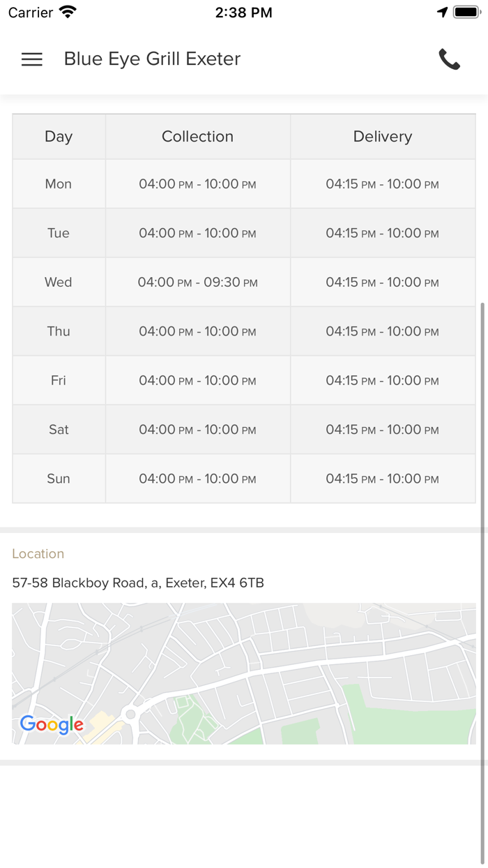Viewport: 488px width, 868px height.
Task: Tap Wednesday collection hours cell
Action: click(197, 283)
